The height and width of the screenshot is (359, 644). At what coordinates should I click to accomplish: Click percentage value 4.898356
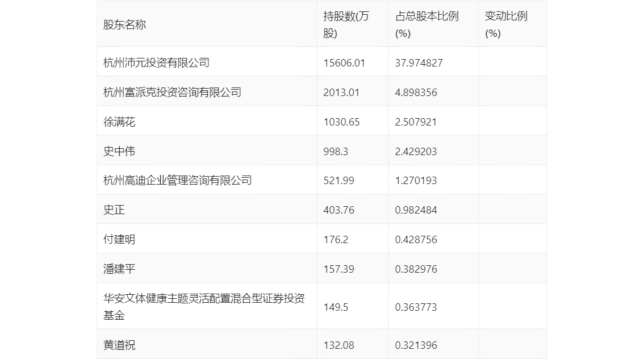tap(416, 93)
